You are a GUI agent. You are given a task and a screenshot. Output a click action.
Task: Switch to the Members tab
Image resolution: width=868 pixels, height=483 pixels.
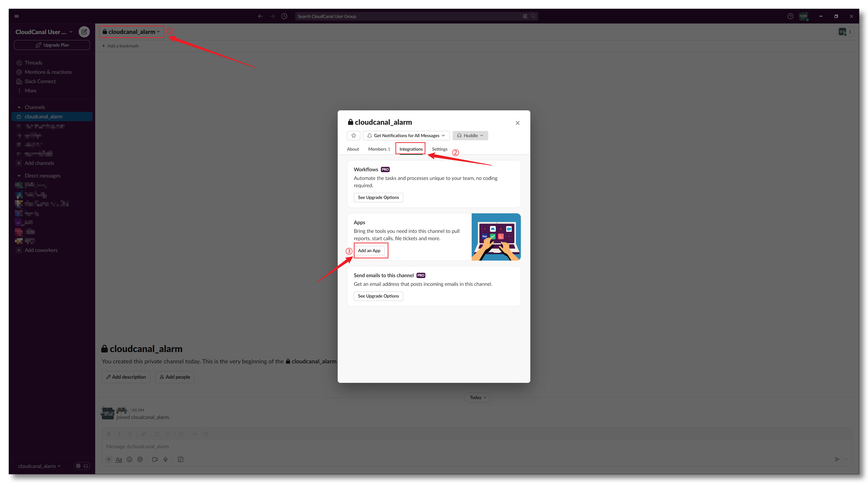click(379, 149)
